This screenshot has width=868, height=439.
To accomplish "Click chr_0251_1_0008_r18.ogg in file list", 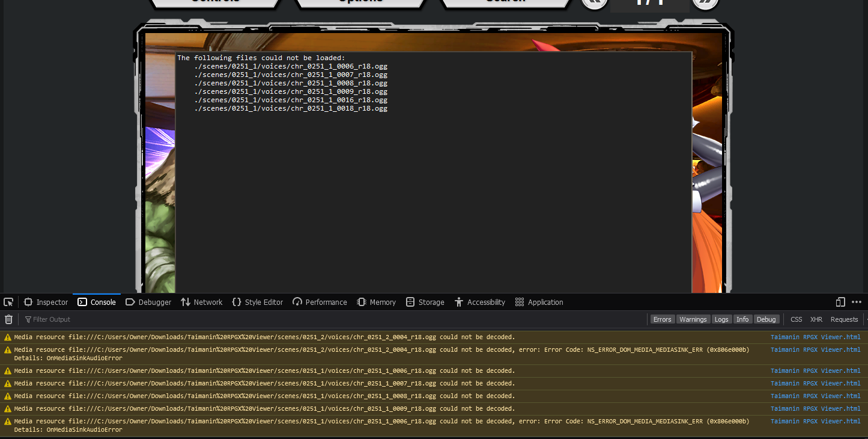I will click(291, 83).
